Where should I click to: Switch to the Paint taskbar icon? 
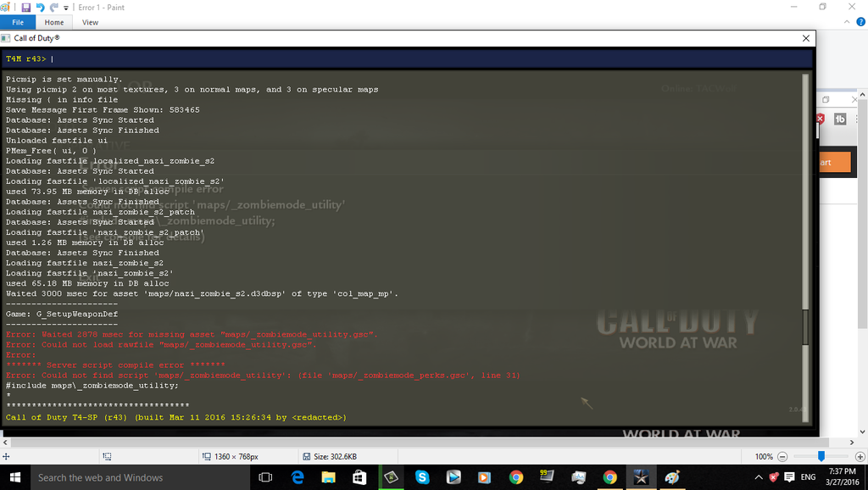672,477
